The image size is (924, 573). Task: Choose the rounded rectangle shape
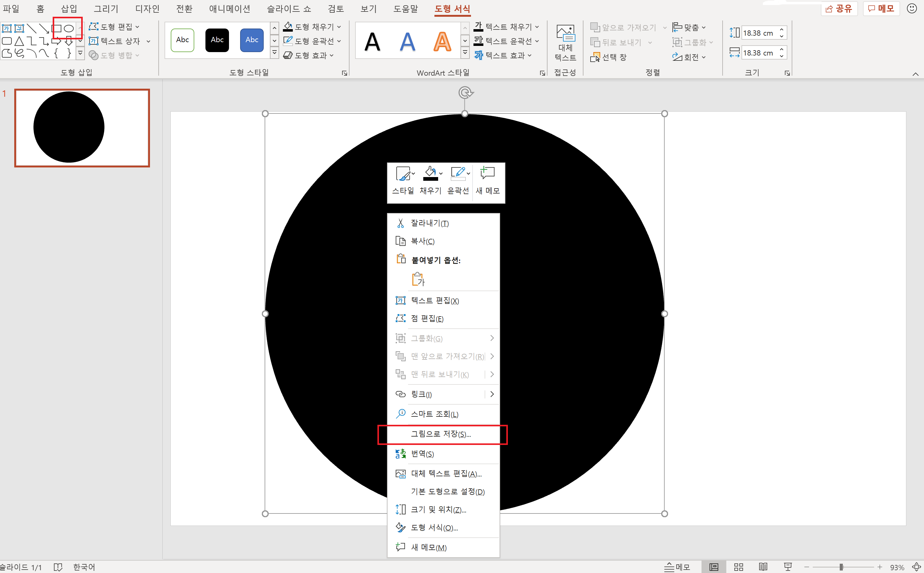click(x=7, y=41)
